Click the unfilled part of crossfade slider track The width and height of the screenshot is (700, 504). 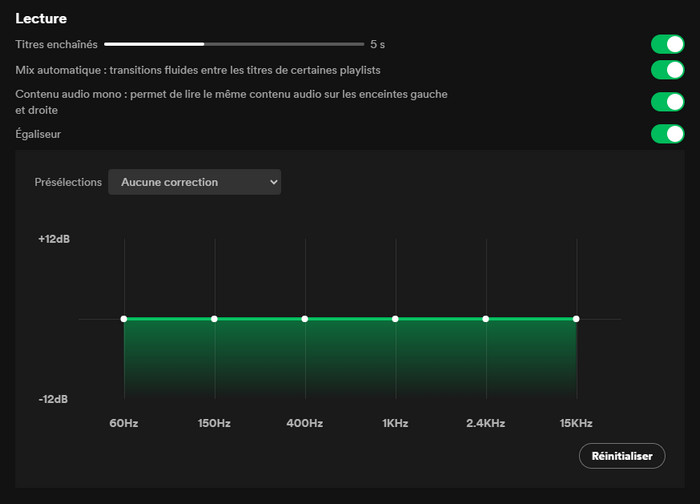point(284,44)
